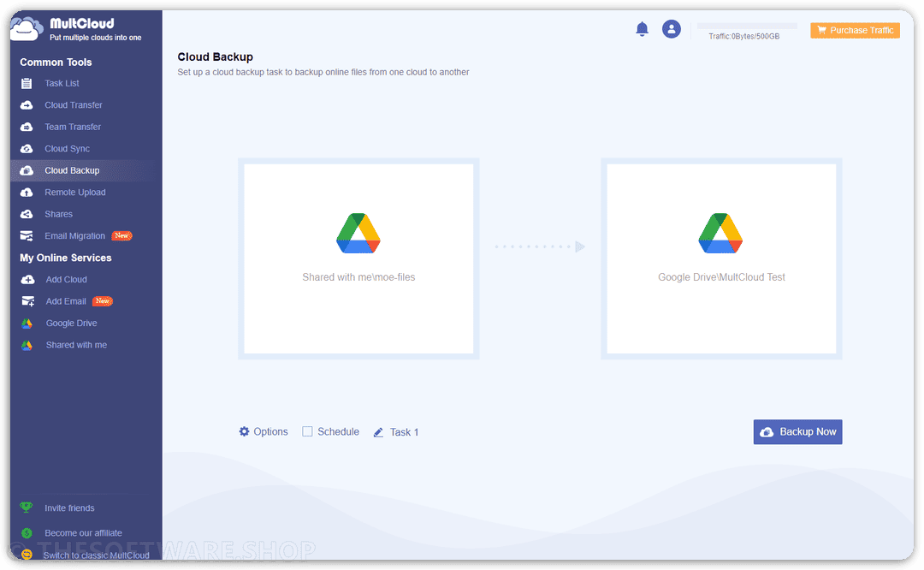Click the MultCloud cloud logo
Image resolution: width=924 pixels, height=570 pixels.
(x=27, y=28)
